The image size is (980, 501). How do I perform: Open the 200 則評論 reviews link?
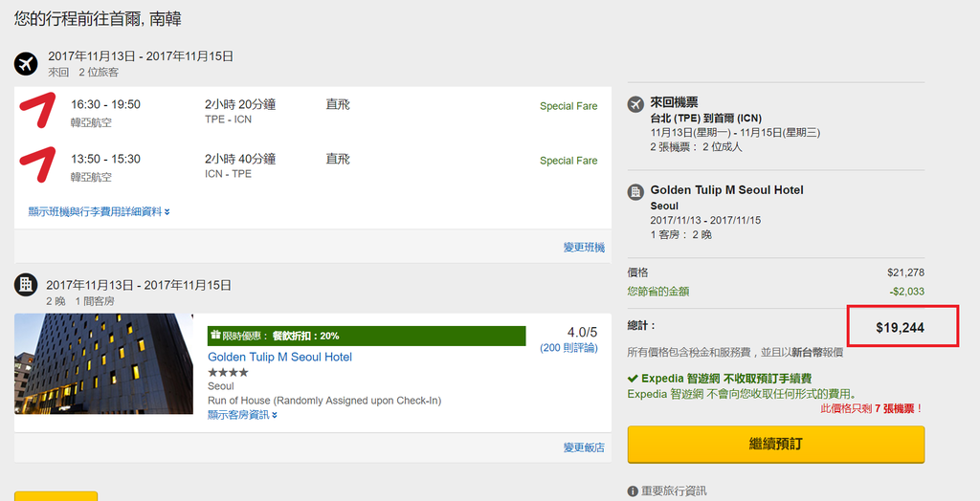point(568,347)
